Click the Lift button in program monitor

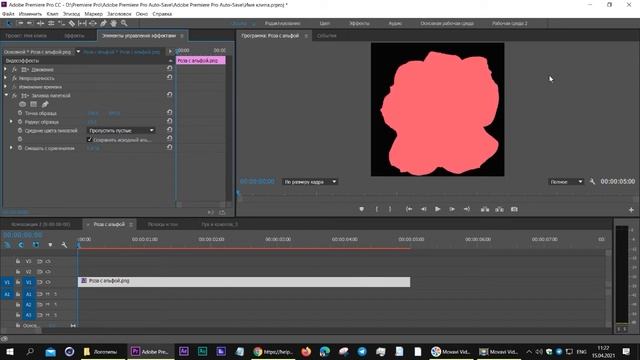point(485,209)
